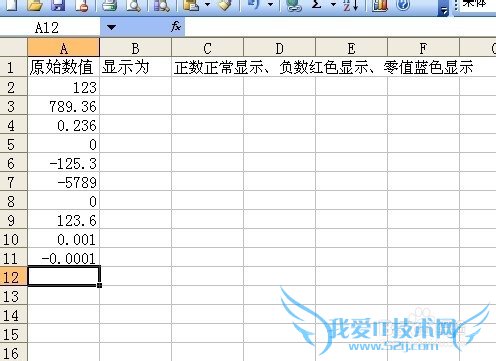496x361 pixels.
Task: Select column E header
Action: pyautogui.click(x=351, y=48)
